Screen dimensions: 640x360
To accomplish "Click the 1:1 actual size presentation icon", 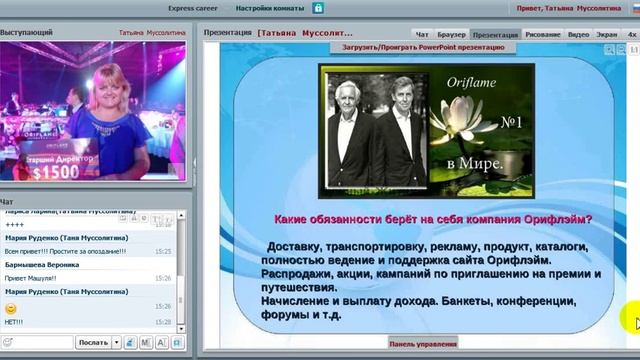I will [633, 50].
